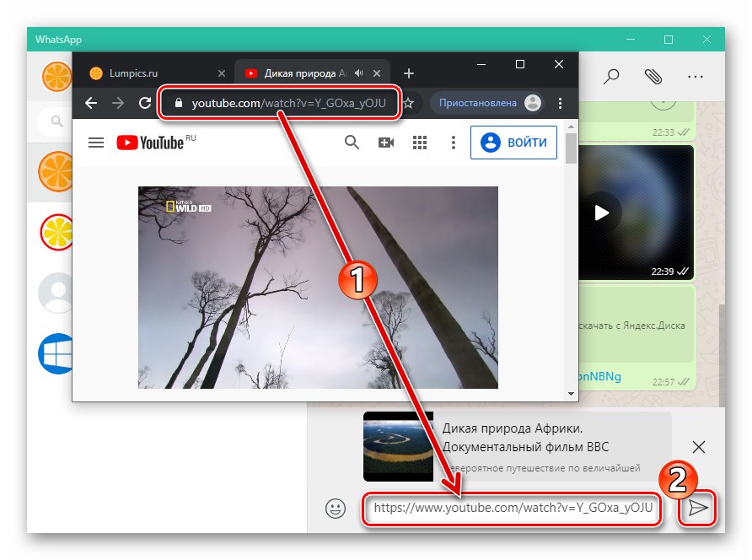
Task: Maximize the WhatsApp window
Action: [x=669, y=40]
